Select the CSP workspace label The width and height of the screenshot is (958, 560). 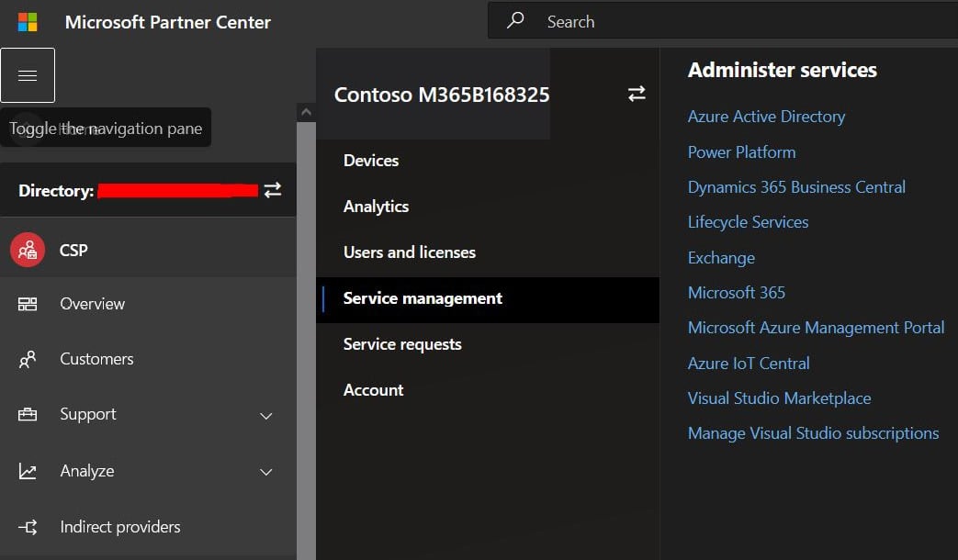pyautogui.click(x=73, y=251)
